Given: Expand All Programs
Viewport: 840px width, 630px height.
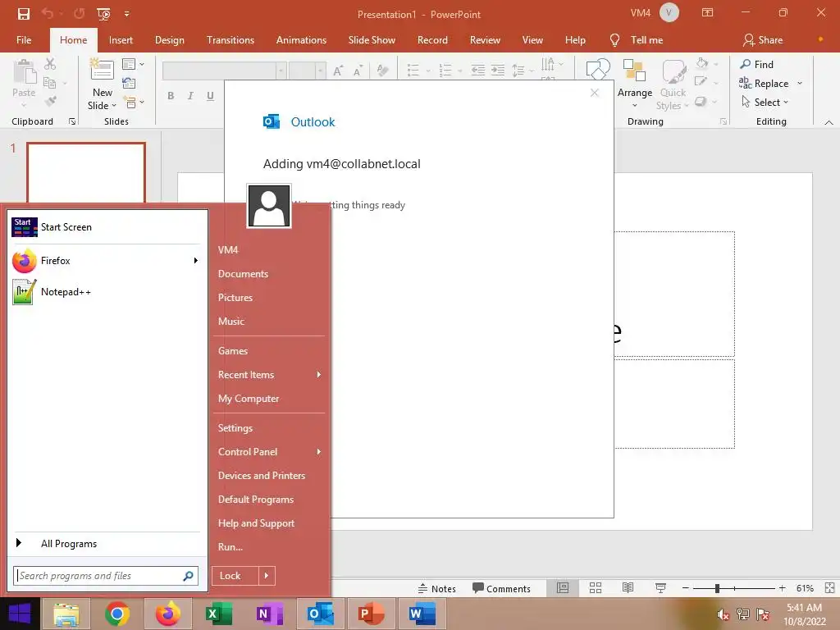Looking at the screenshot, I should [107, 544].
